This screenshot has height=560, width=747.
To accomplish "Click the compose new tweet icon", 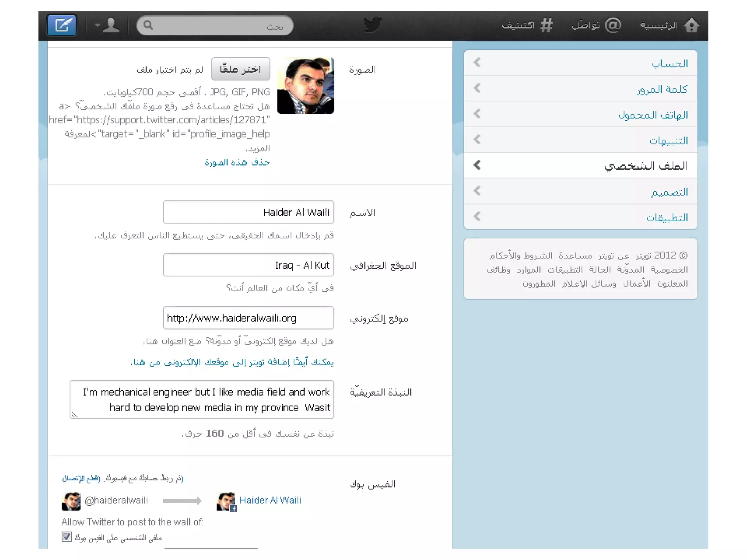I will click(62, 26).
